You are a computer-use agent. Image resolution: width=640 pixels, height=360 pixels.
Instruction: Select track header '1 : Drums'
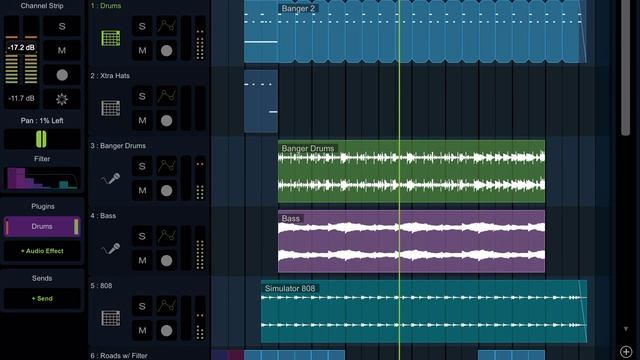pos(106,6)
